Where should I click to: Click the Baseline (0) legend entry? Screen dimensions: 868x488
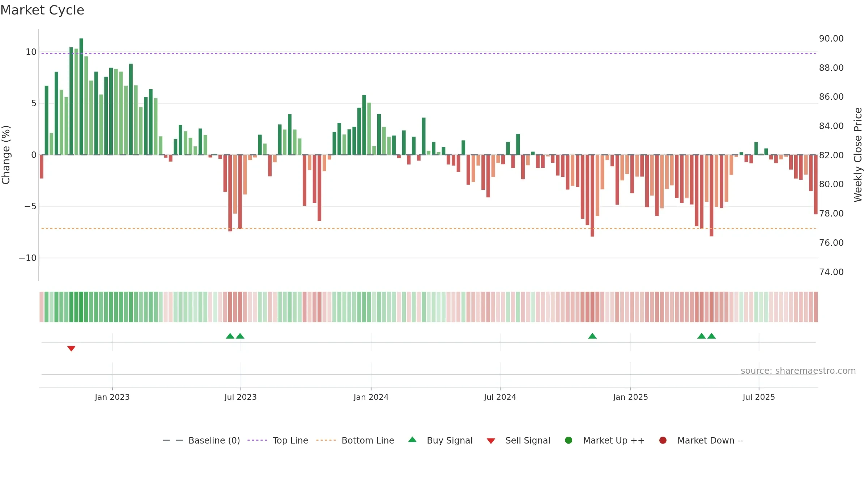coord(201,440)
